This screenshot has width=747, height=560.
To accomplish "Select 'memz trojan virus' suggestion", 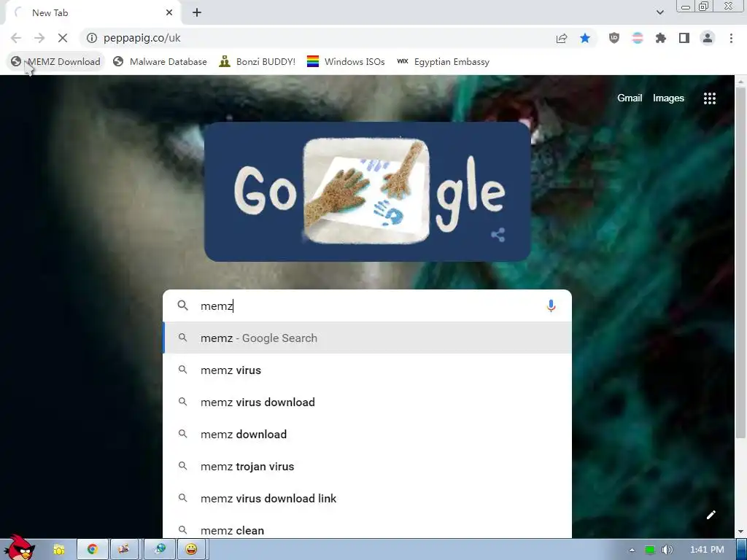I will [367, 467].
